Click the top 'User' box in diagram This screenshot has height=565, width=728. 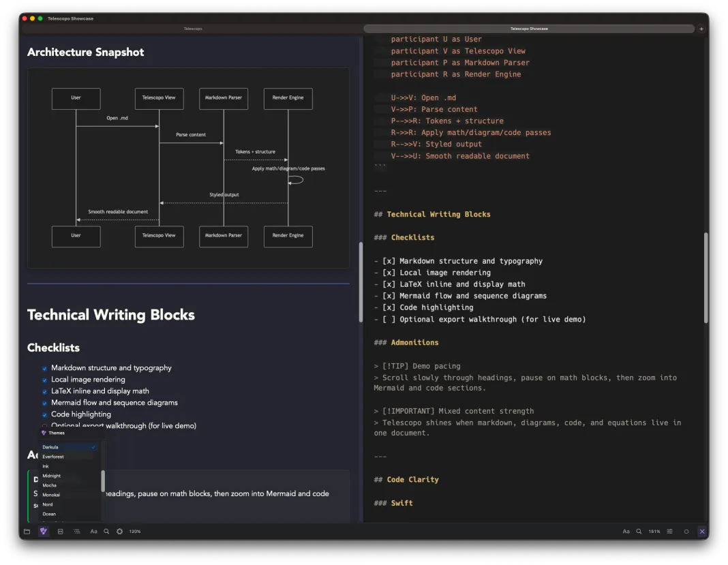[76, 98]
